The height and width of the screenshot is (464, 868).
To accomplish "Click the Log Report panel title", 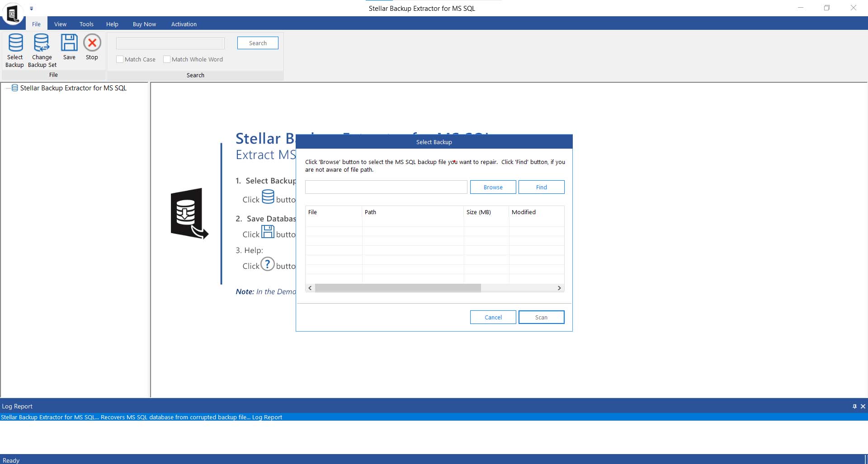I will (17, 406).
